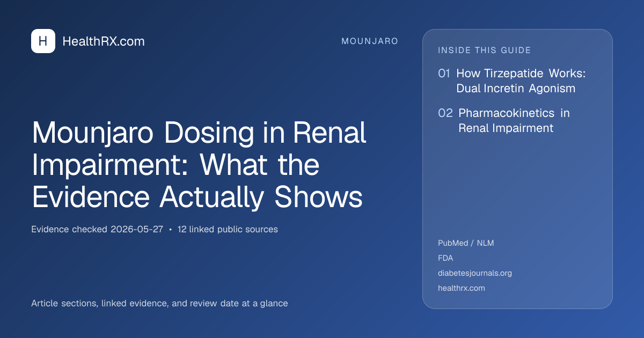Image resolution: width=644 pixels, height=338 pixels.
Task: Open the HealthRX.com site name
Action: point(104,41)
